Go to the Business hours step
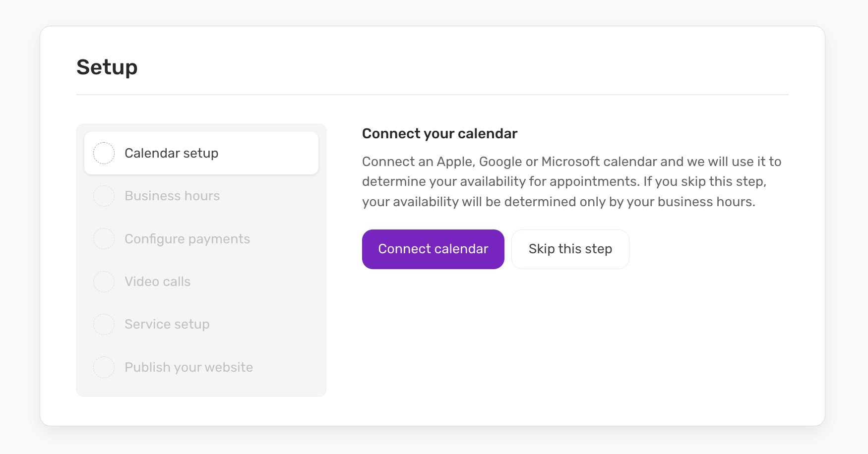Viewport: 868px width, 454px height. tap(172, 196)
